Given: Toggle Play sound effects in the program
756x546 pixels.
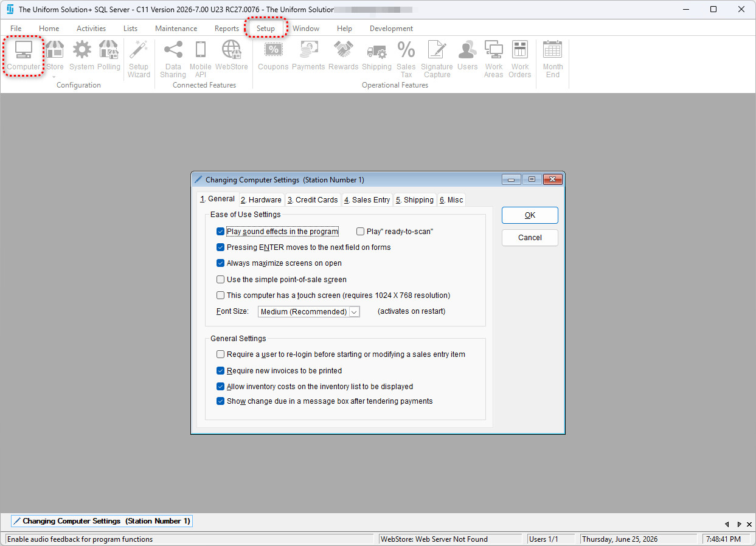Looking at the screenshot, I should point(221,232).
